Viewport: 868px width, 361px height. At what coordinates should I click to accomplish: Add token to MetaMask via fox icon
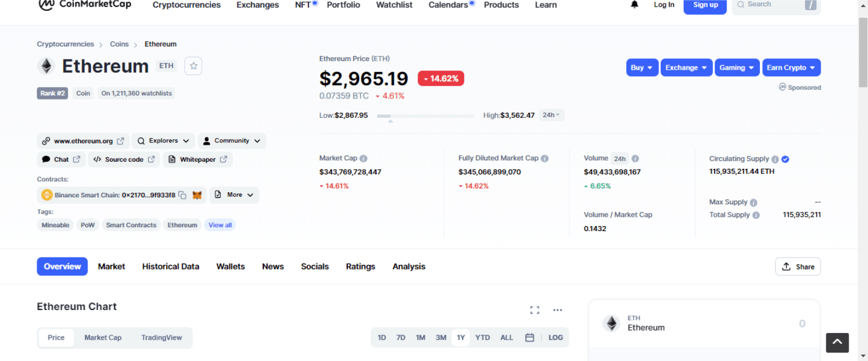coord(197,195)
